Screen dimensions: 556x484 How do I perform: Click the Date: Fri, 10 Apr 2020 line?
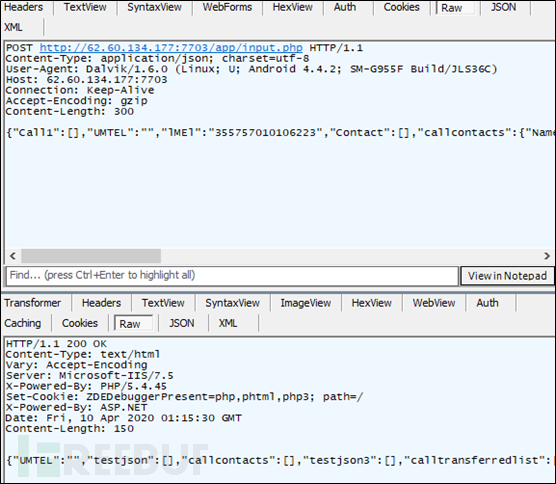coord(124,418)
